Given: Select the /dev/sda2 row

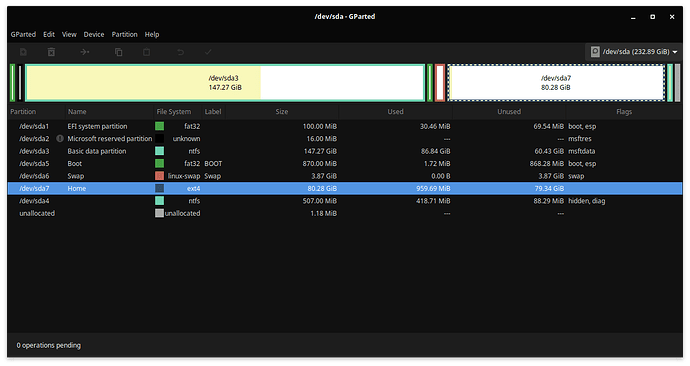Looking at the screenshot, I should [x=345, y=139].
